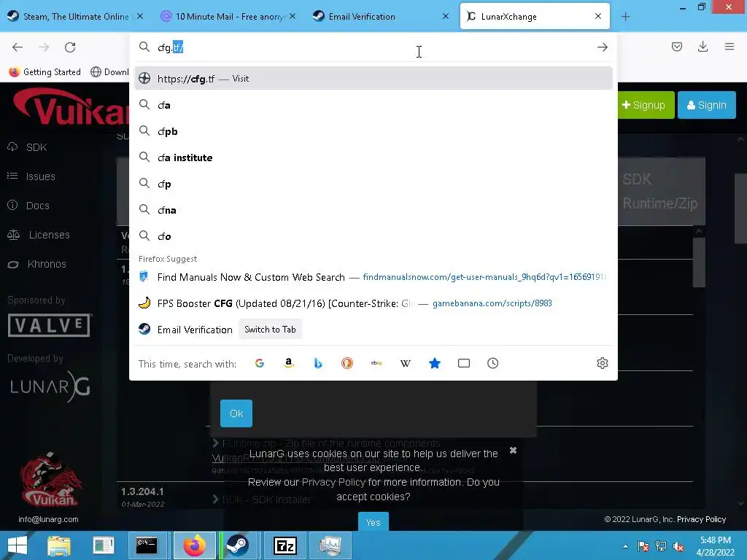Open Khronos in the LunarG sidebar
747x560 pixels.
pyautogui.click(x=46, y=264)
